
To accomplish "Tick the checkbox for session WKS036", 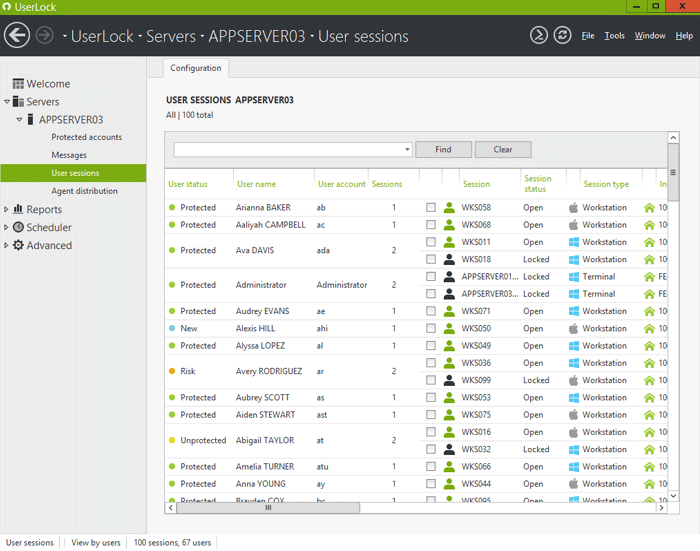I will pos(431,363).
